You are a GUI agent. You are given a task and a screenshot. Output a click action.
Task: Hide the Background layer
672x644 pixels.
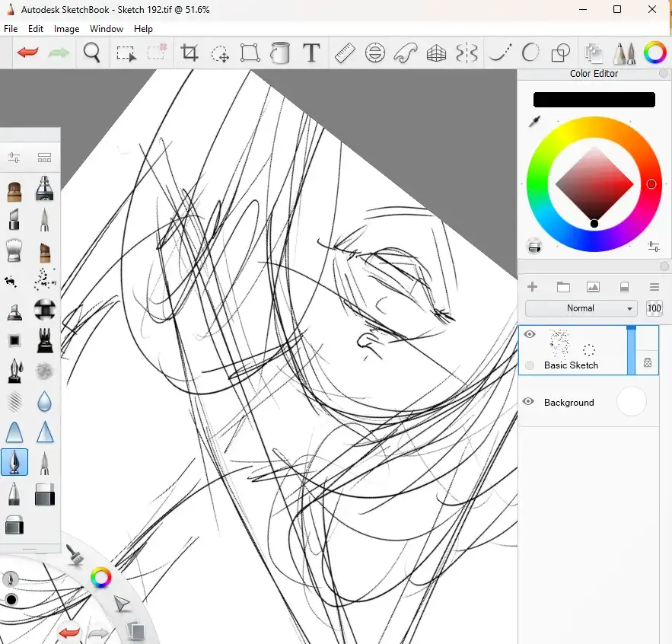(530, 402)
